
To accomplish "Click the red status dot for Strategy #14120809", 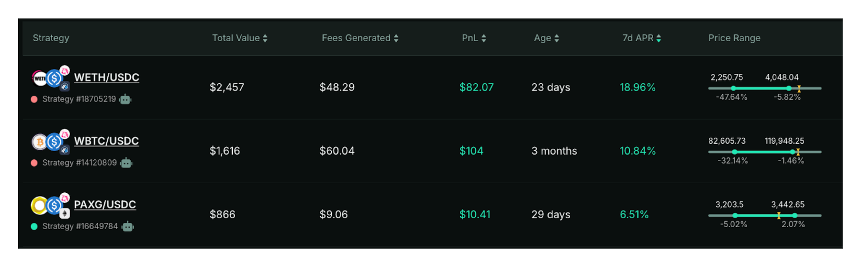I will click(x=34, y=163).
